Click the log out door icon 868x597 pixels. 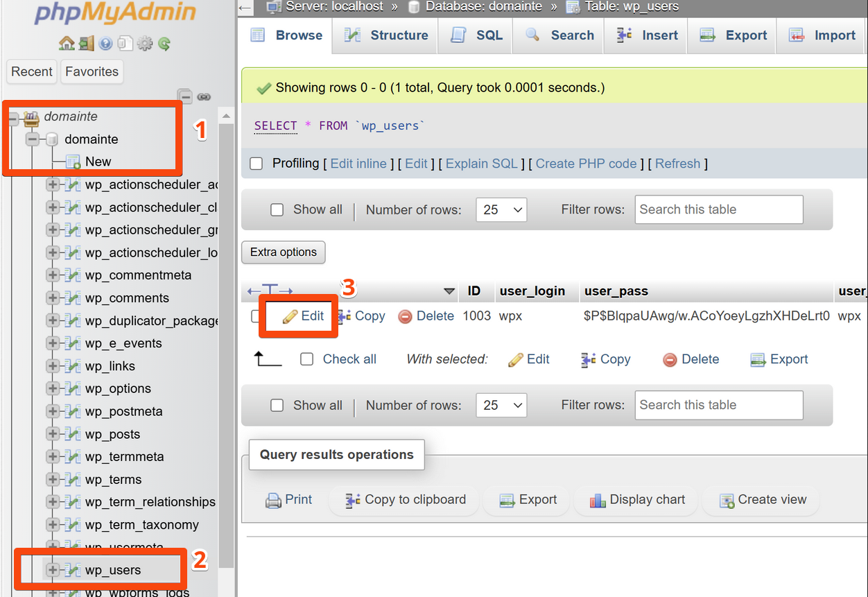(86, 44)
